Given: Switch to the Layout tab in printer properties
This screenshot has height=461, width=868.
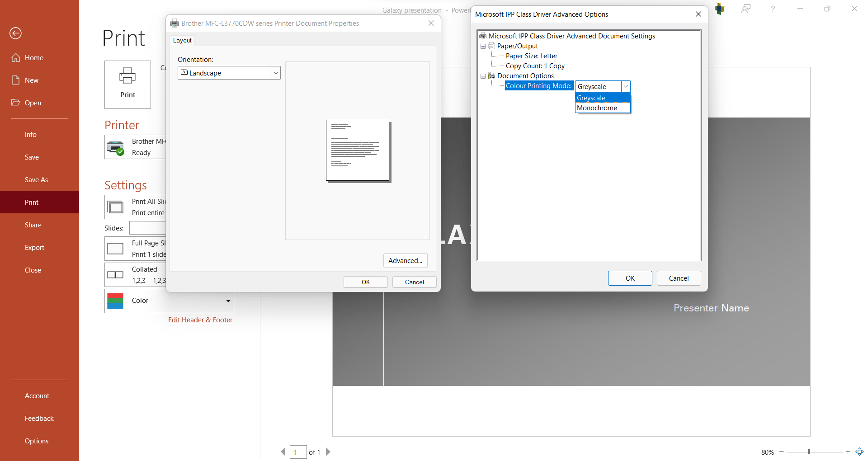Looking at the screenshot, I should pyautogui.click(x=182, y=40).
